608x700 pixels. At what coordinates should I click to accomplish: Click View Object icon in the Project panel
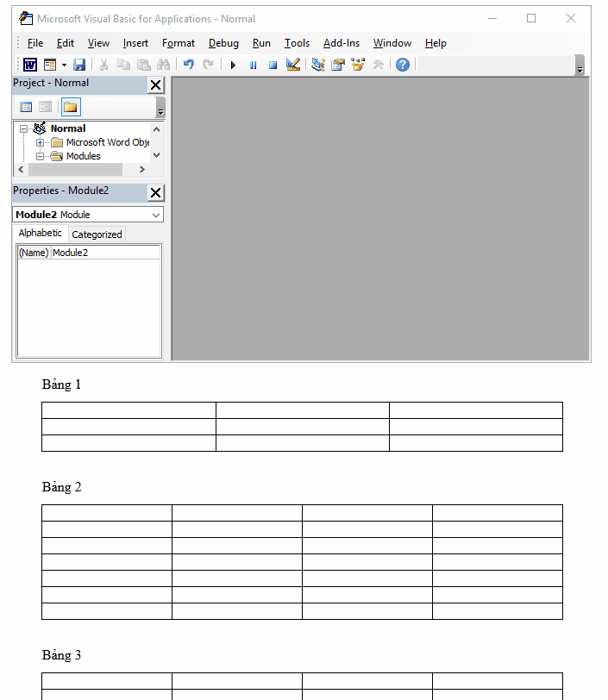point(45,107)
